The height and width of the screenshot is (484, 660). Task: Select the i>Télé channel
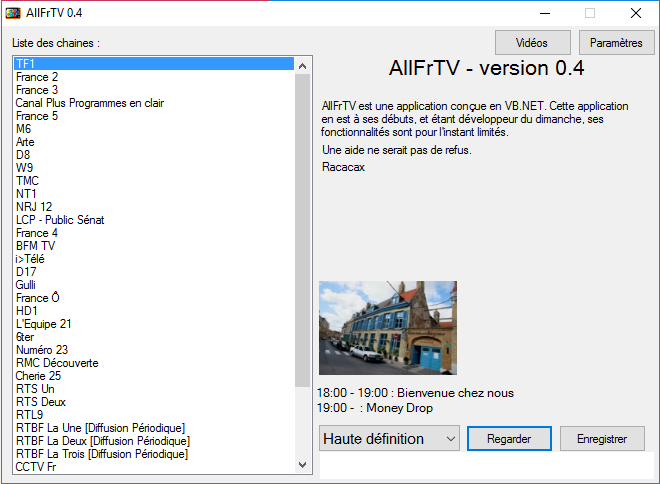(x=154, y=259)
